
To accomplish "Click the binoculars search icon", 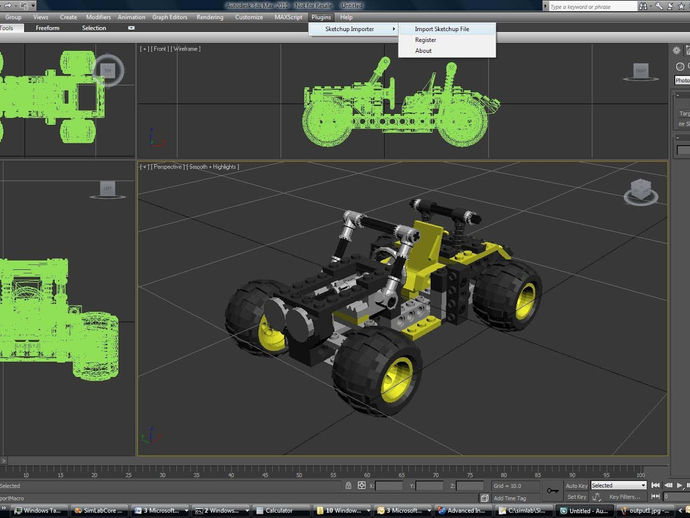I will tap(643, 6).
